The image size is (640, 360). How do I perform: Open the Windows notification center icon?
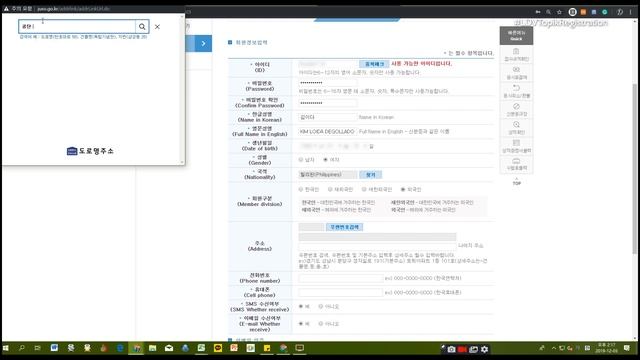(x=627, y=348)
